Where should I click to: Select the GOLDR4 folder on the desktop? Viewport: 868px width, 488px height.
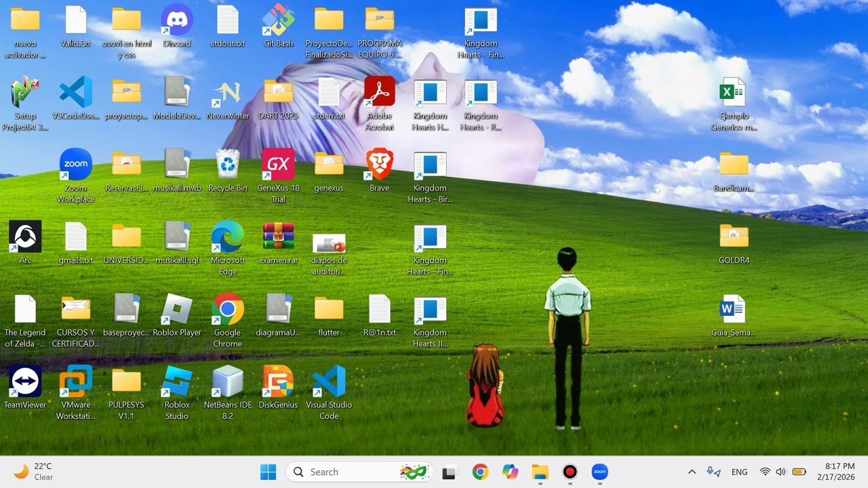point(734,243)
